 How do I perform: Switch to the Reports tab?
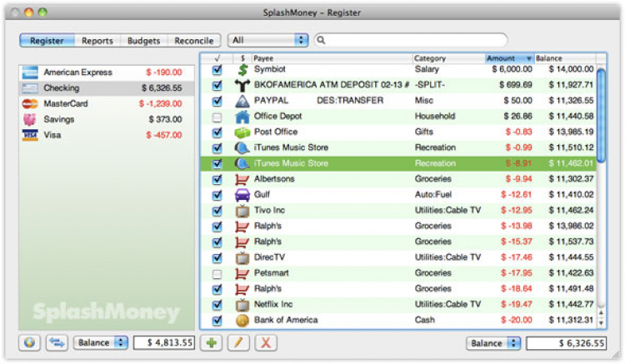point(97,41)
